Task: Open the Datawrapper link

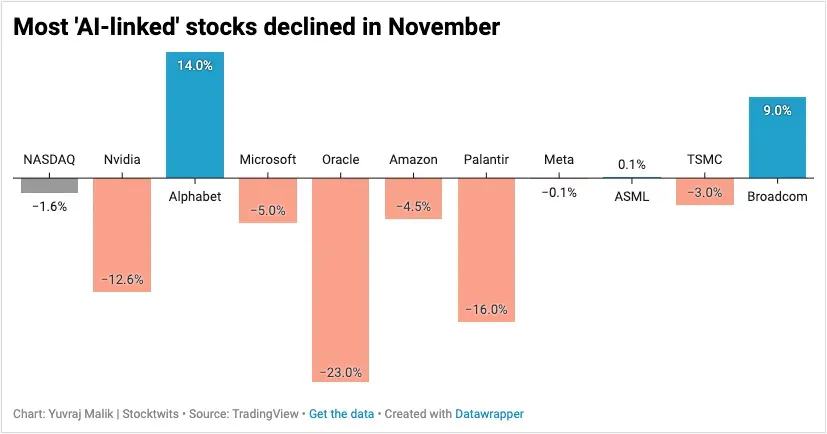Action: click(489, 413)
